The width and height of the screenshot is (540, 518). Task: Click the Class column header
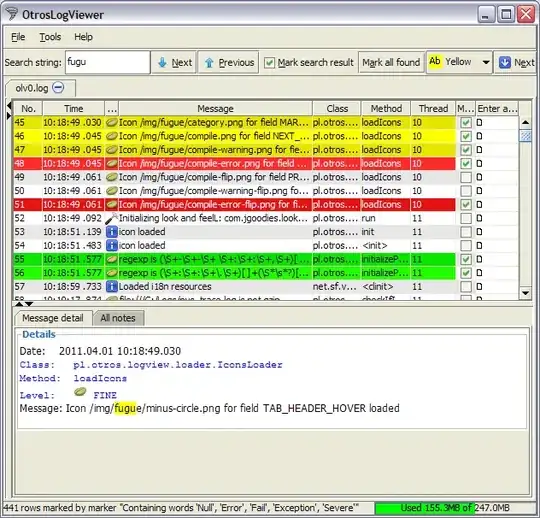pos(337,108)
